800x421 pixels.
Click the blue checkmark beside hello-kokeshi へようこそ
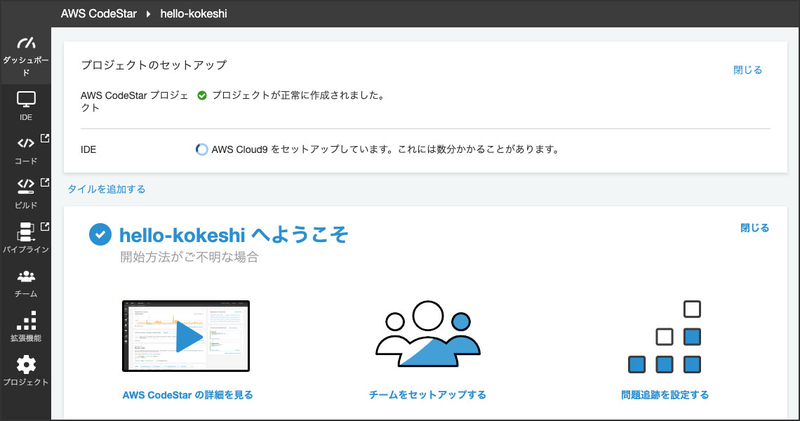[x=100, y=234]
